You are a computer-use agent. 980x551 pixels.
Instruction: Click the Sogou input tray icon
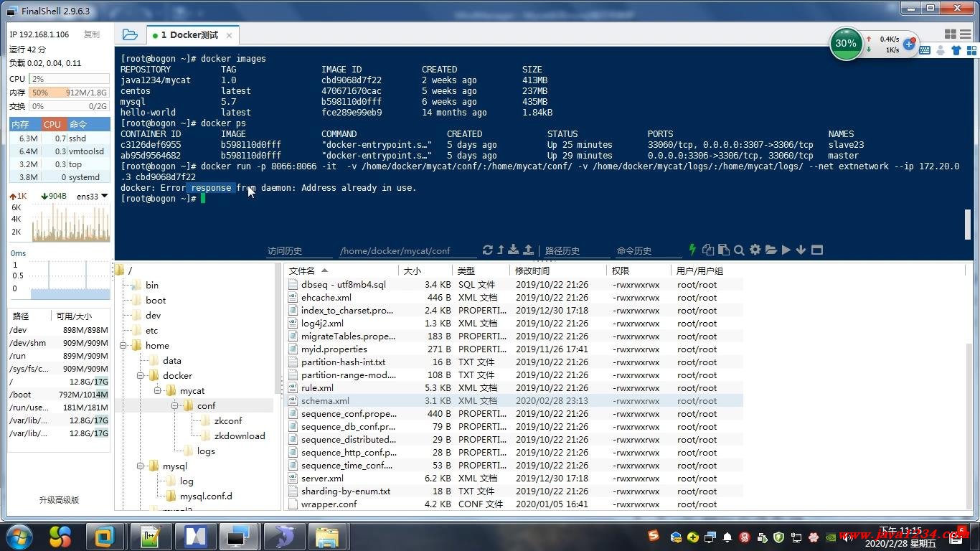pyautogui.click(x=654, y=536)
